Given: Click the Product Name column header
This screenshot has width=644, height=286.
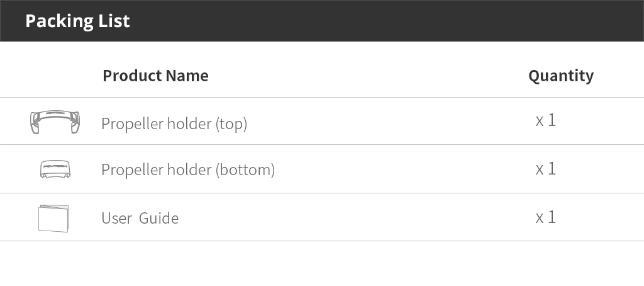Looking at the screenshot, I should click(x=155, y=76).
